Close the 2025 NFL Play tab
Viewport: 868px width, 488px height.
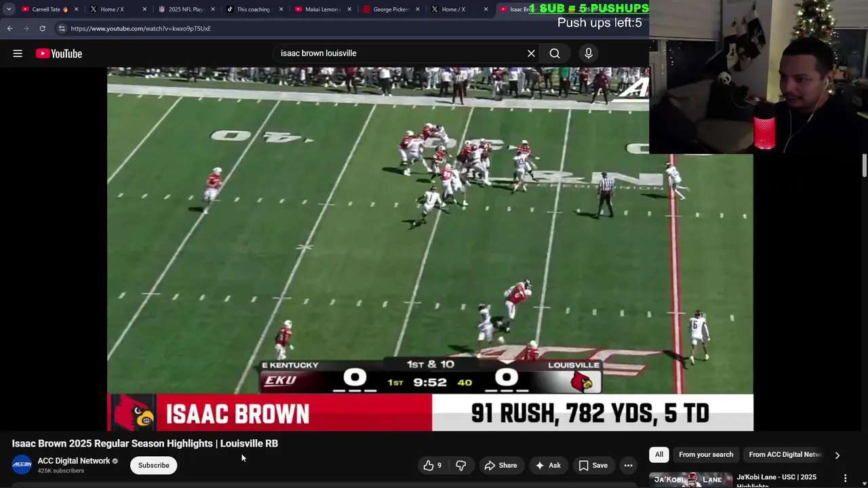pyautogui.click(x=212, y=9)
